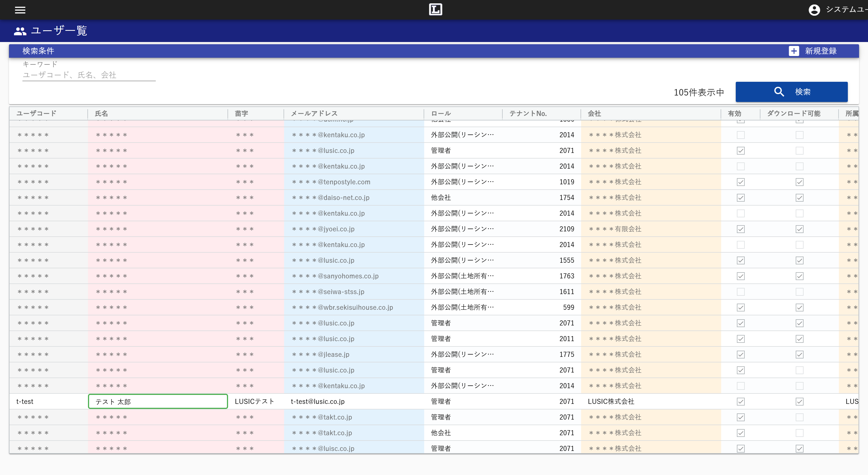Toggle ダウンロード可能 checkbox in the t-test row

799,402
